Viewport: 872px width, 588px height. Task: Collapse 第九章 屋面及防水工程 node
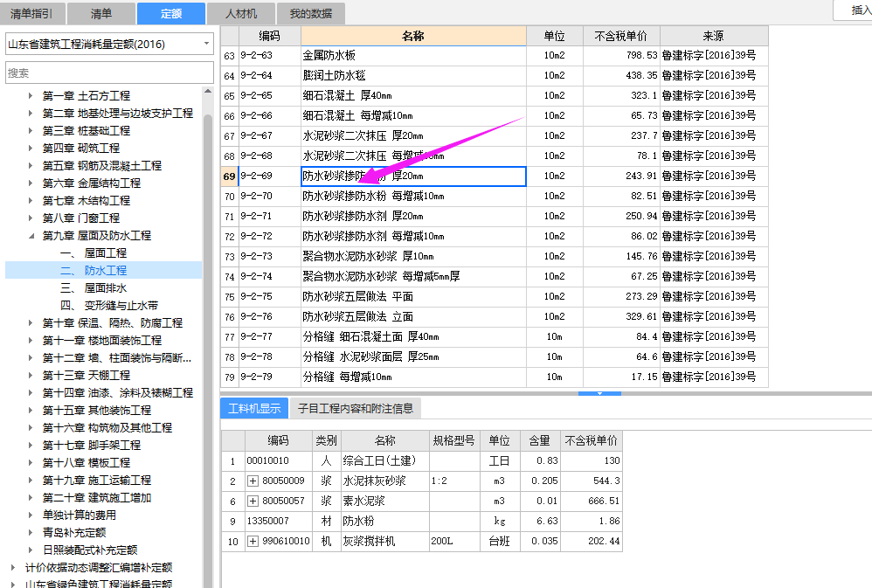pos(31,235)
